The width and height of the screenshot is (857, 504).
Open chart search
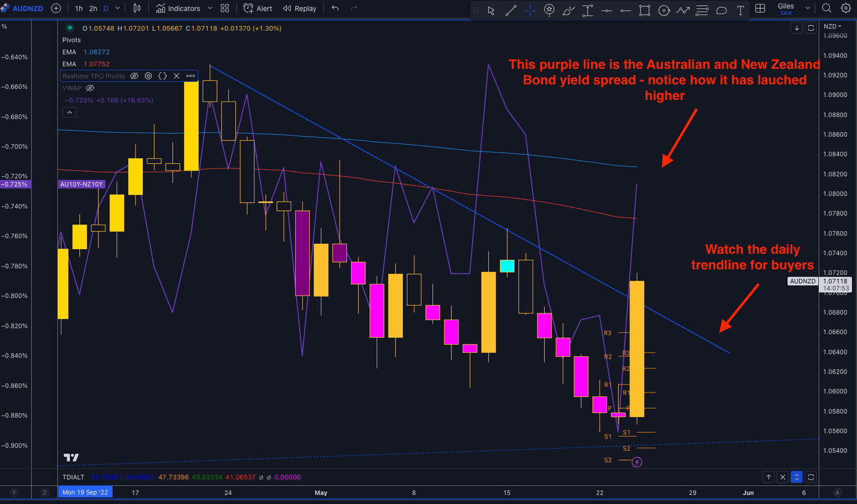point(826,8)
